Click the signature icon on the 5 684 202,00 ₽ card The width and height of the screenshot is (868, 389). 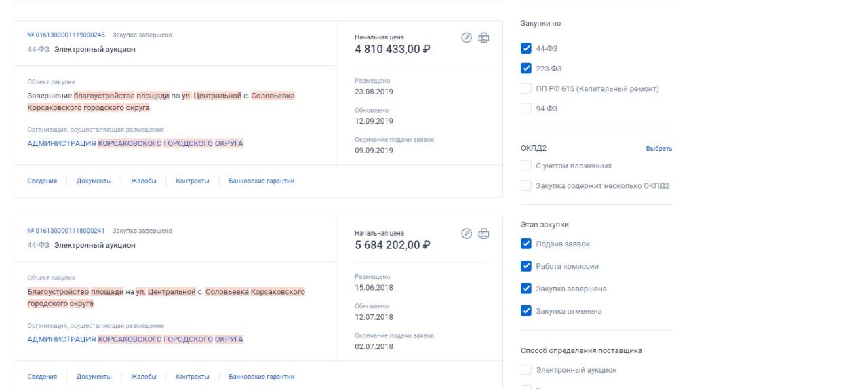coord(467,234)
